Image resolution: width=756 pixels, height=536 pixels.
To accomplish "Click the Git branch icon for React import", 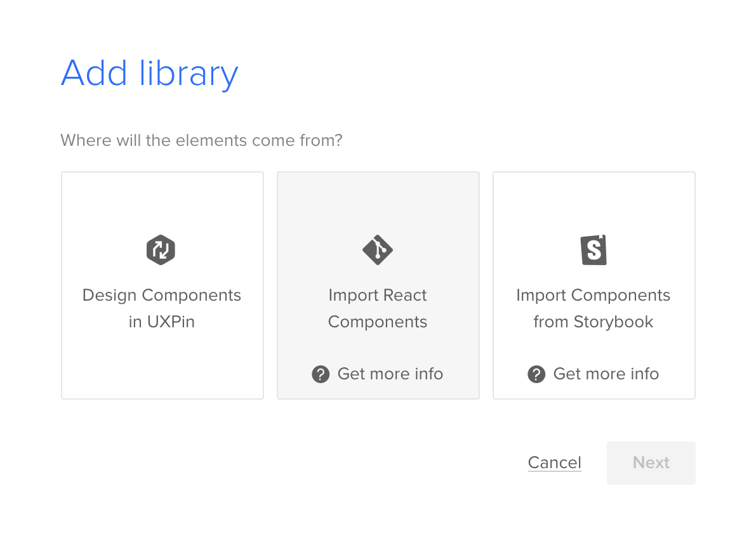I will 378,250.
